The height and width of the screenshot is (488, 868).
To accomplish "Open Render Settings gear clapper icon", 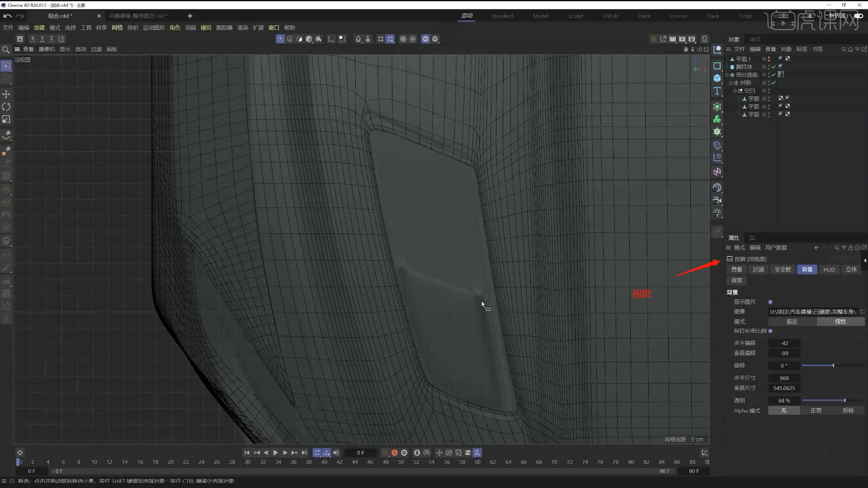I will [x=692, y=39].
